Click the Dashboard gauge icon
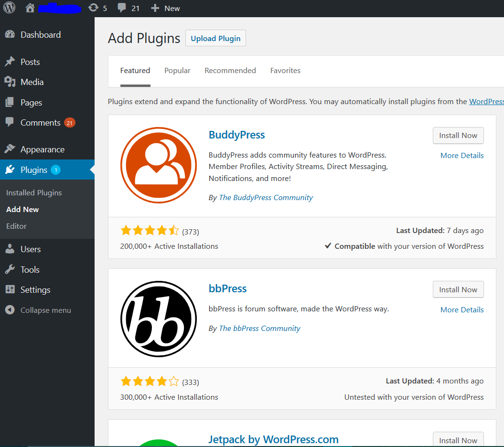This screenshot has height=447, width=504. click(x=10, y=34)
